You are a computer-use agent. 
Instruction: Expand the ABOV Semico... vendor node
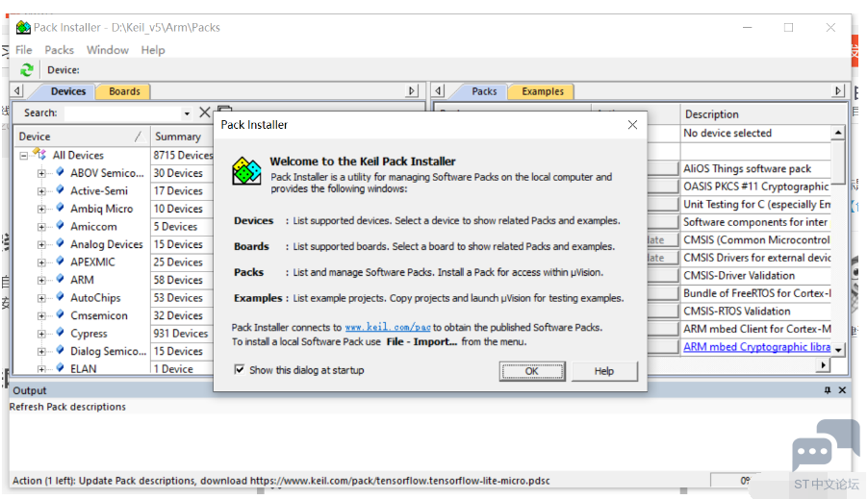41,173
